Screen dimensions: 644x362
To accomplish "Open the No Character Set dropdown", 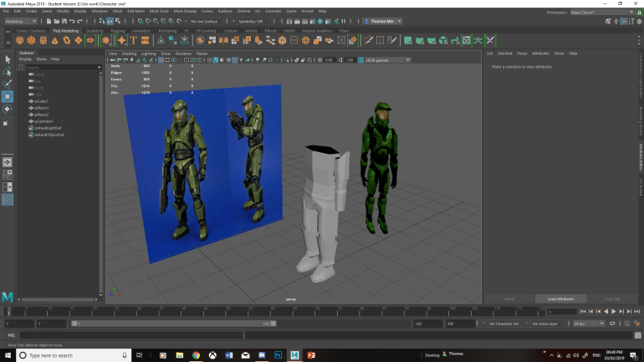I will coord(505,324).
